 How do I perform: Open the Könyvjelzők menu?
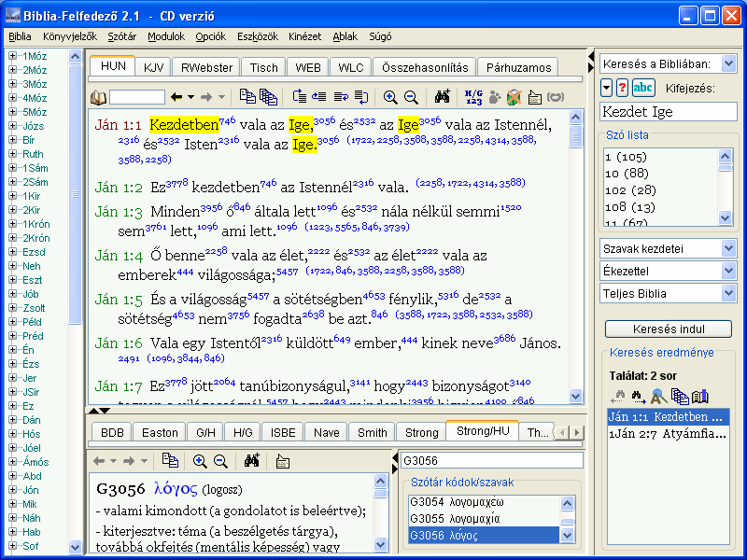click(x=70, y=36)
